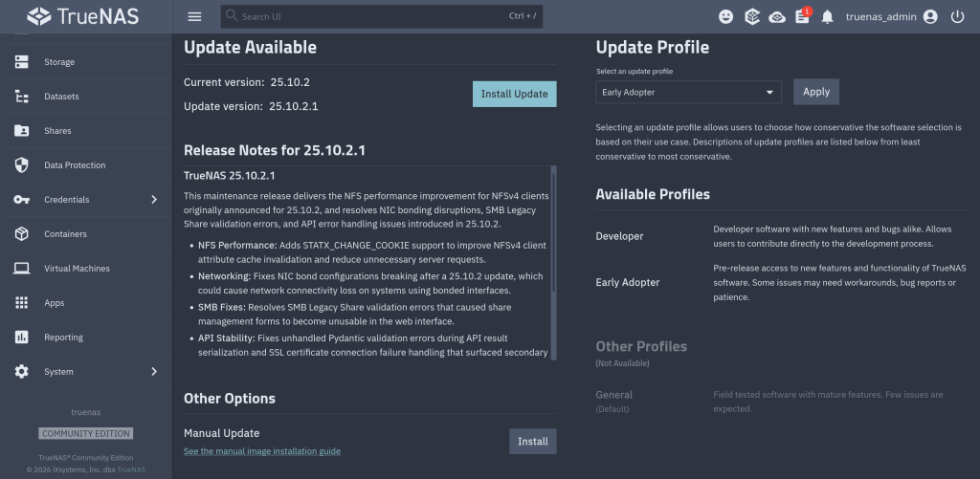This screenshot has height=479, width=980.
Task: Open the alerts bell icon
Action: coord(827,16)
